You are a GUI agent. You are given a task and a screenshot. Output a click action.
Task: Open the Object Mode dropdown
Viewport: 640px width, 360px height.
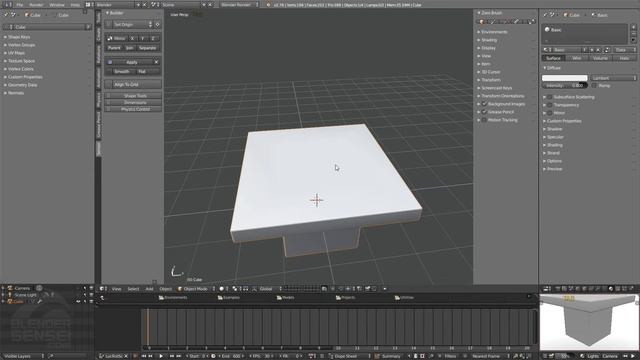click(x=196, y=289)
